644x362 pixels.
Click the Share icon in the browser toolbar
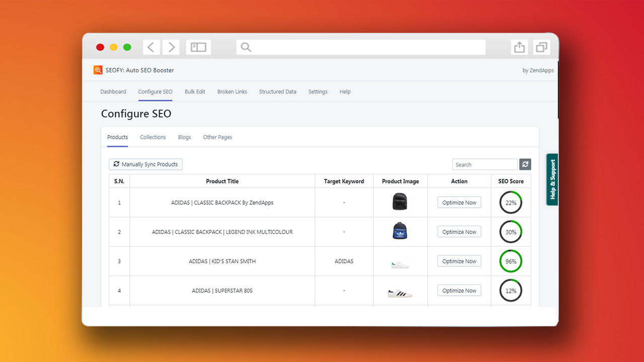click(x=519, y=47)
